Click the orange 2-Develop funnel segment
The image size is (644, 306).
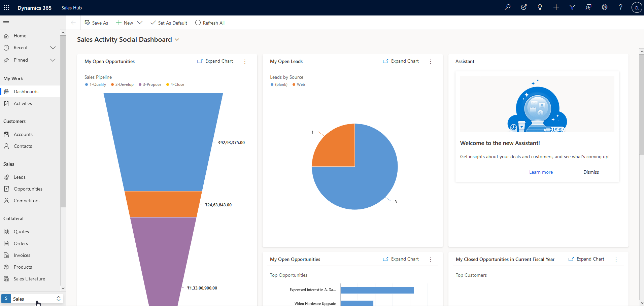[x=163, y=204]
